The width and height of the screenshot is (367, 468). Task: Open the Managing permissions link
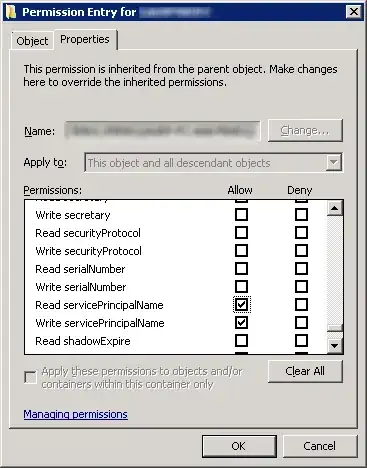point(75,414)
